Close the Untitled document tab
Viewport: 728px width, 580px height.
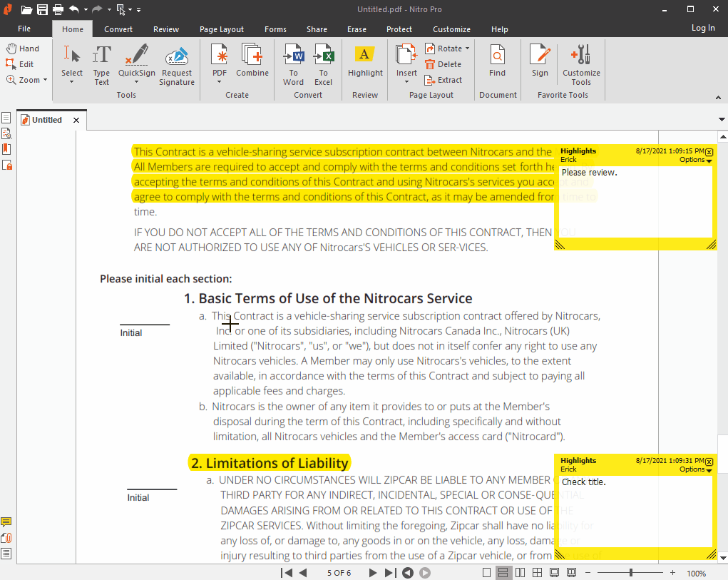pyautogui.click(x=76, y=120)
